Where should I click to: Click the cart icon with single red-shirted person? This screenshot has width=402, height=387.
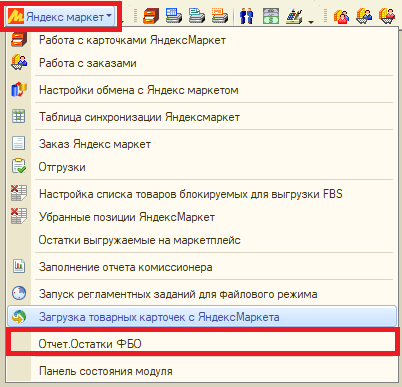coord(387,16)
